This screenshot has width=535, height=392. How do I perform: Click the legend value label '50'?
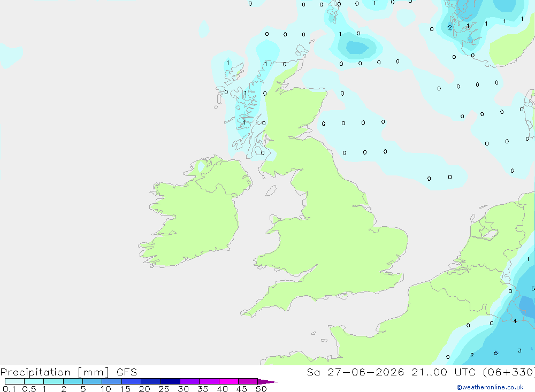[261, 389]
